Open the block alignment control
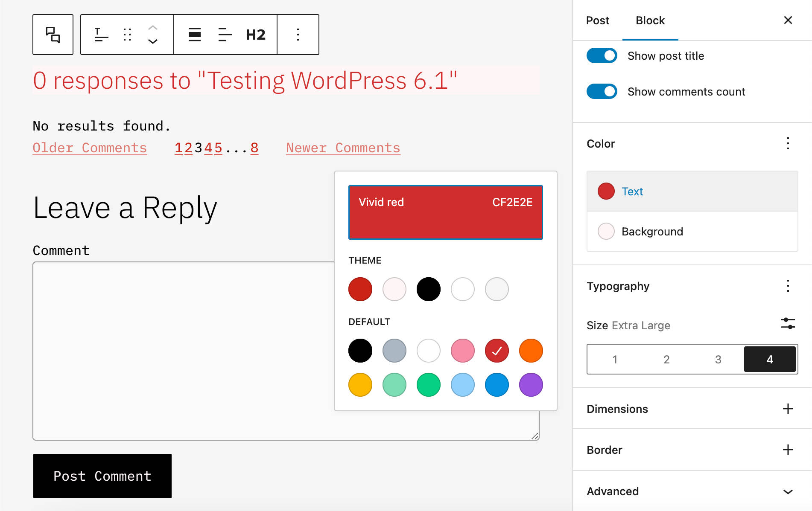812x511 pixels. point(195,35)
